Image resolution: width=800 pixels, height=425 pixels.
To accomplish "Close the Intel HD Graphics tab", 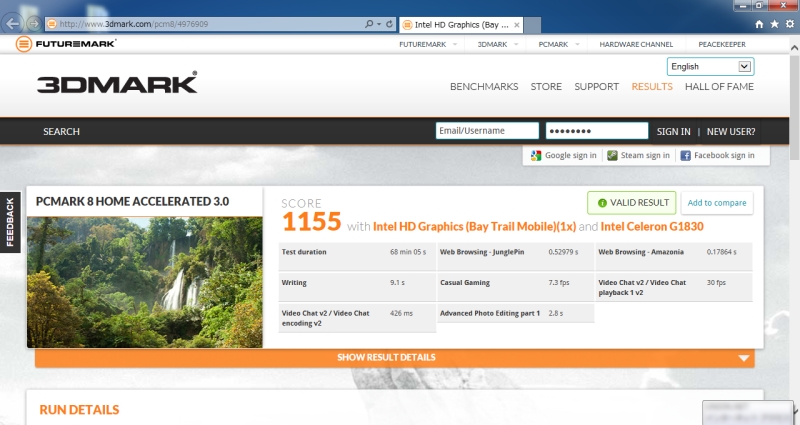I will [517, 24].
